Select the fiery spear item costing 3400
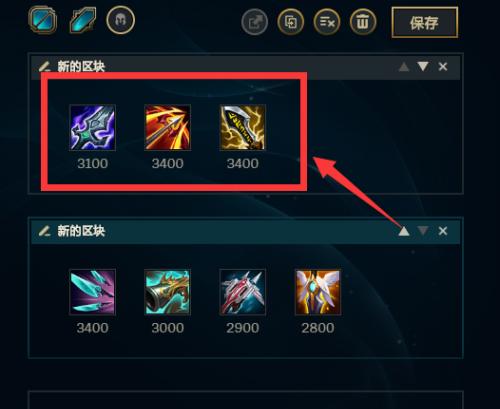Viewport: 500px width, 409px height. [167, 127]
